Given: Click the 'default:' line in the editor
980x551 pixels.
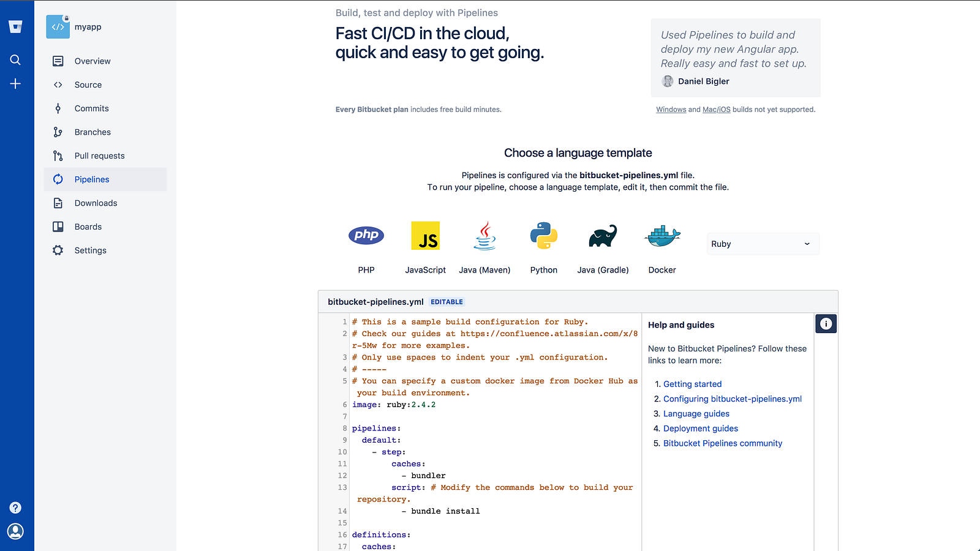Looking at the screenshot, I should [x=382, y=440].
